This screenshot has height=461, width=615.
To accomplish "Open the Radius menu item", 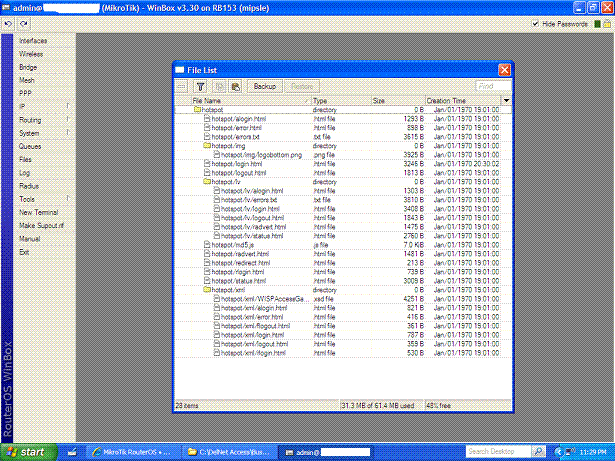I will coord(29,186).
